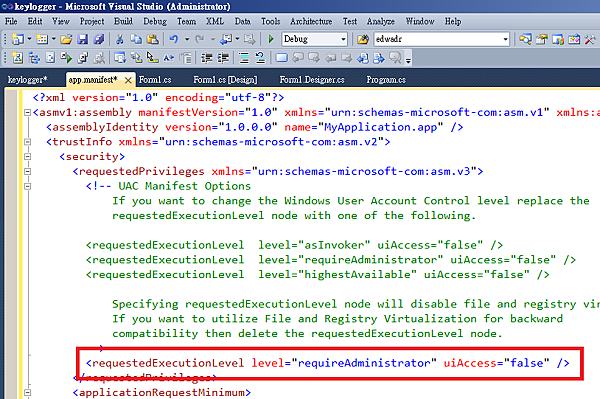This screenshot has height=399, width=600.
Task: Open the Analyze menu
Action: click(380, 21)
